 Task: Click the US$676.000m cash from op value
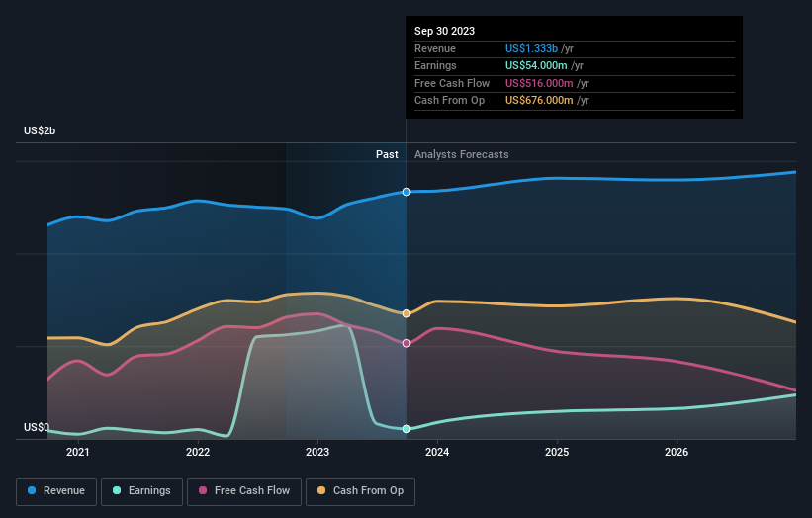539,101
